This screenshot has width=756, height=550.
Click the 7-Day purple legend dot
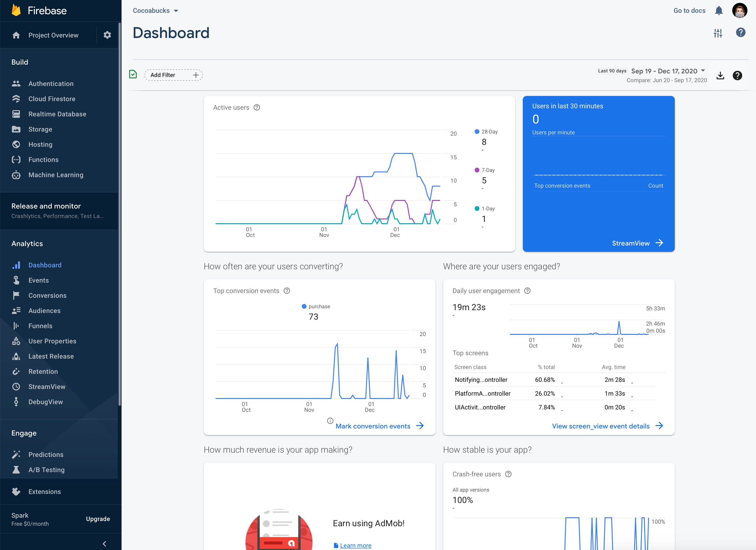pos(477,170)
